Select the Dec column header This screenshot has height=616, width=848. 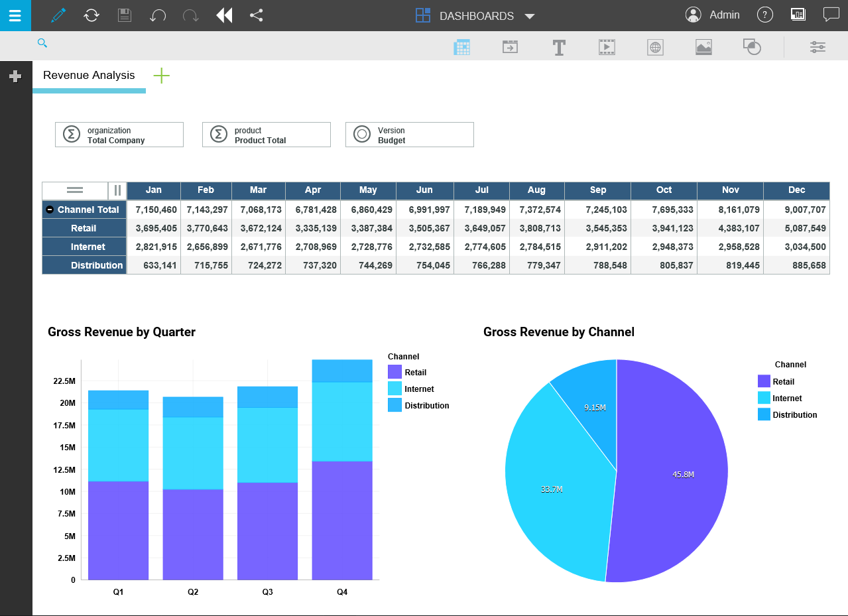pyautogui.click(x=796, y=190)
